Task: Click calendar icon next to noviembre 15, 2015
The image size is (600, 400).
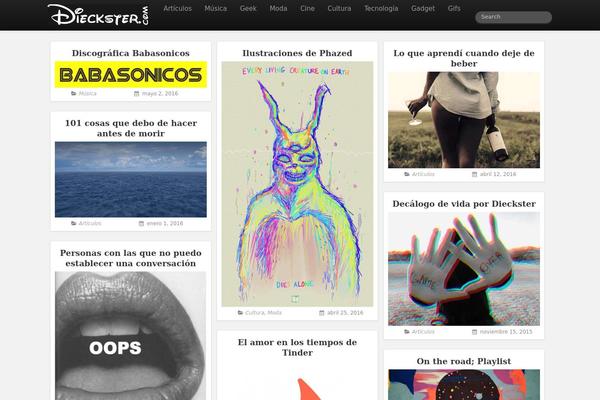Action: (x=474, y=332)
